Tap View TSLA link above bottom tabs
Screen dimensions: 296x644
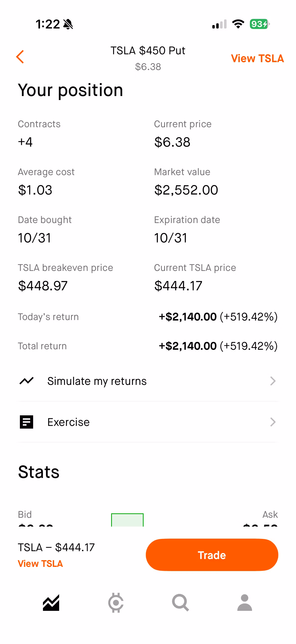(40, 564)
